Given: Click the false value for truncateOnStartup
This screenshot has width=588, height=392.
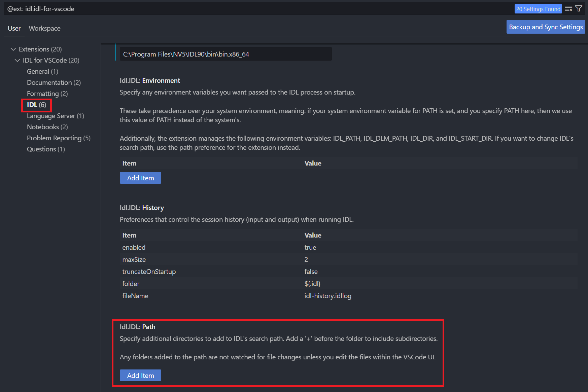Looking at the screenshot, I should coord(311,272).
